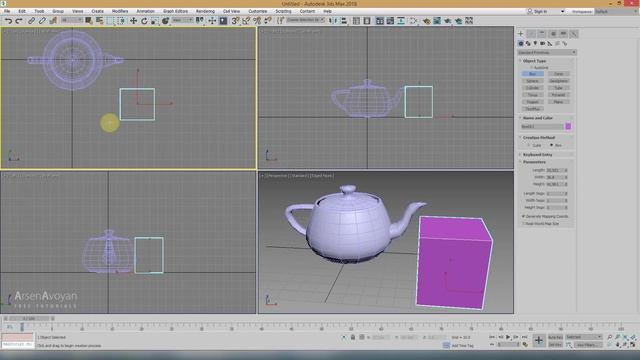Click the Cone object type button
This screenshot has height=360, width=640.
[x=559, y=74]
